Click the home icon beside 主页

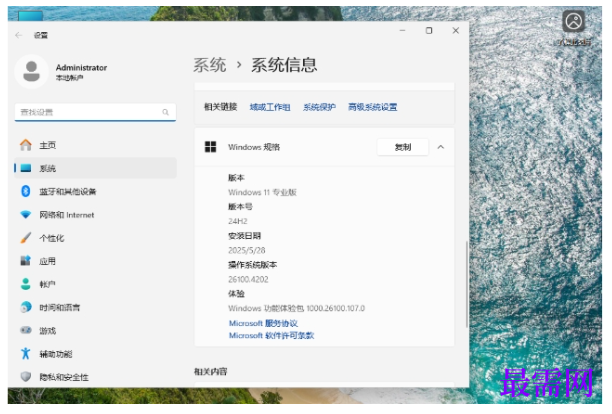[x=26, y=145]
